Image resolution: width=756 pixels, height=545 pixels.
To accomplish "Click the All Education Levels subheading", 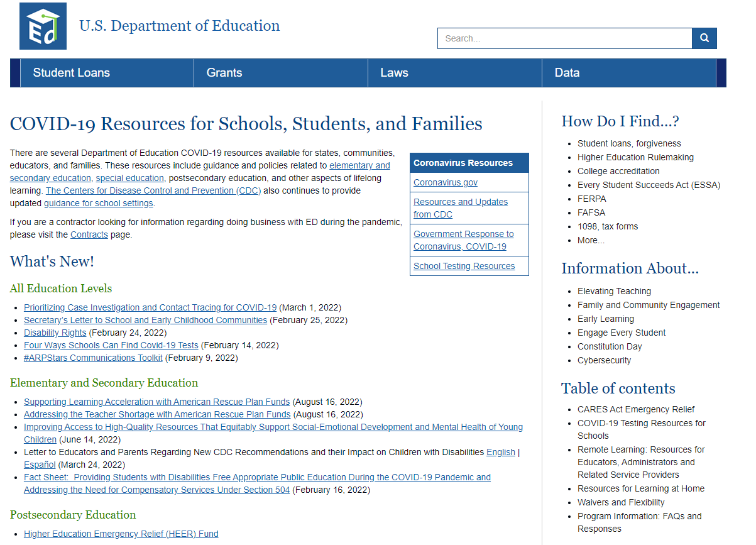I will tap(61, 289).
